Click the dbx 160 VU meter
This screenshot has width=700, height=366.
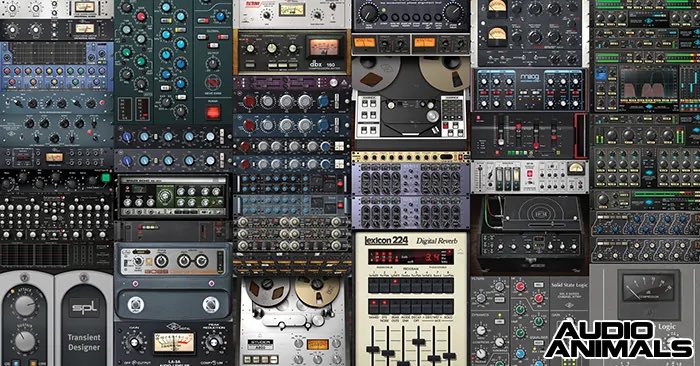pyautogui.click(x=325, y=47)
